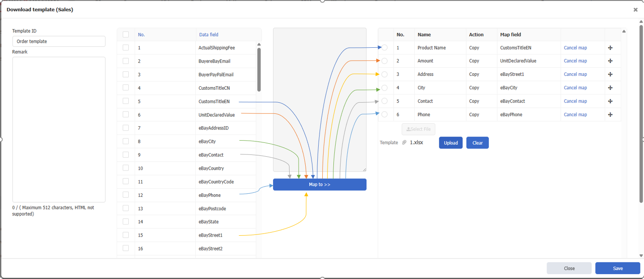644x279 pixels.
Task: Click the eBayStreet1 map field cell for Address
Action: pyautogui.click(x=512, y=75)
